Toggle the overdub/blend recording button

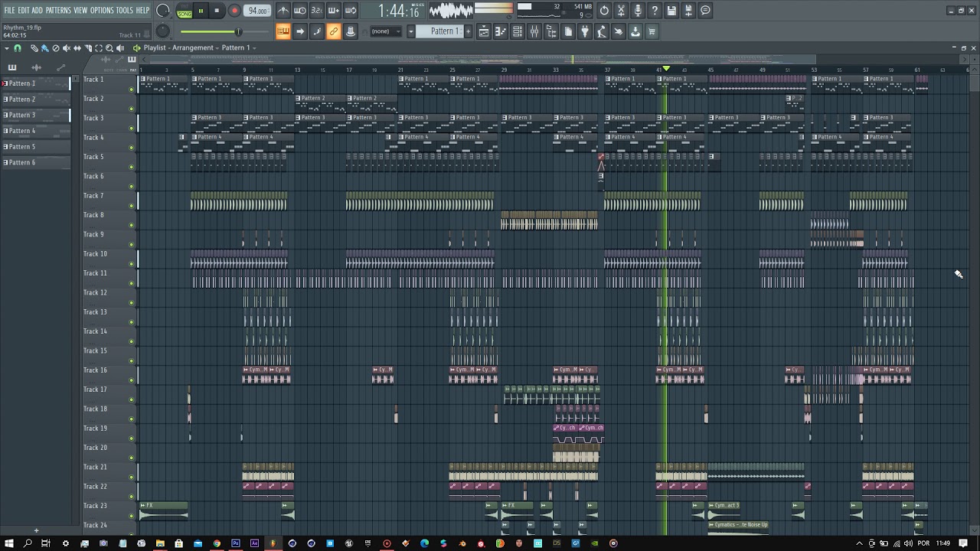(334, 11)
